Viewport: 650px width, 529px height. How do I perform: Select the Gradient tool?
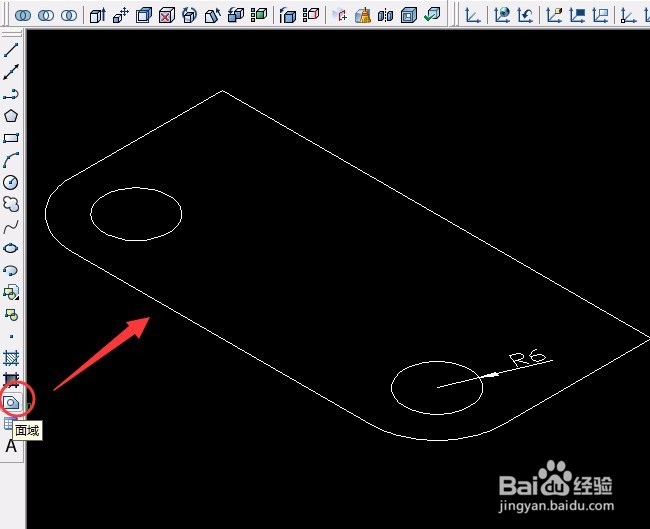pos(11,379)
